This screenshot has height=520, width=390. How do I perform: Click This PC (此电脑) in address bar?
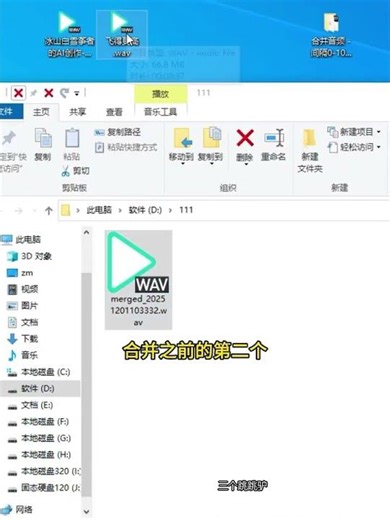pyautogui.click(x=99, y=210)
